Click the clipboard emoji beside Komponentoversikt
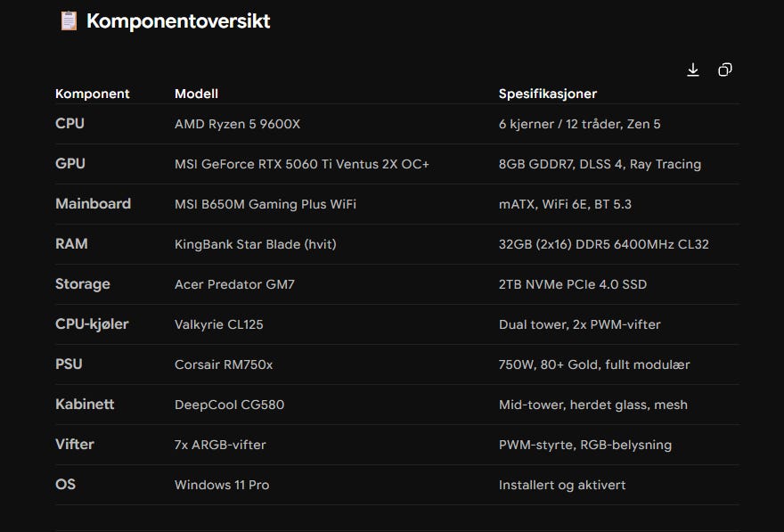 pyautogui.click(x=69, y=21)
